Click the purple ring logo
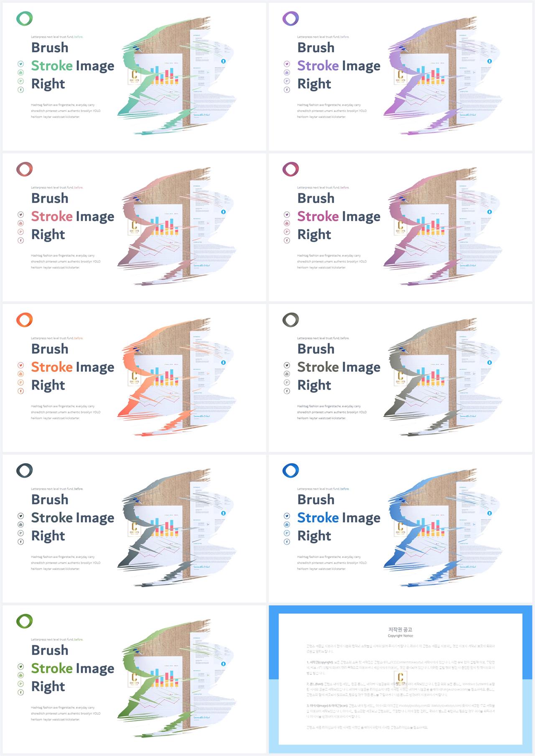535x756 pixels. (x=290, y=19)
